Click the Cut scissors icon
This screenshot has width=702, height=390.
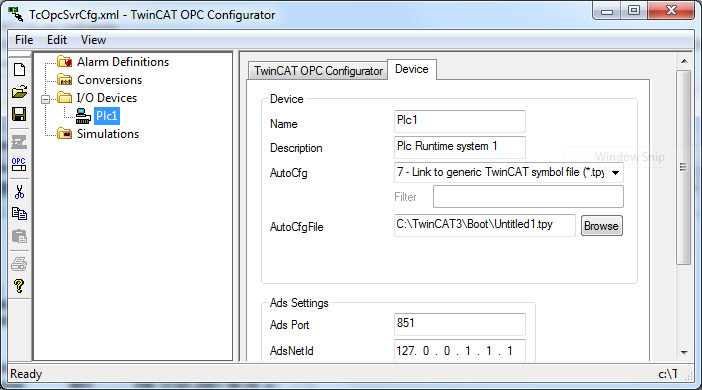[19, 192]
